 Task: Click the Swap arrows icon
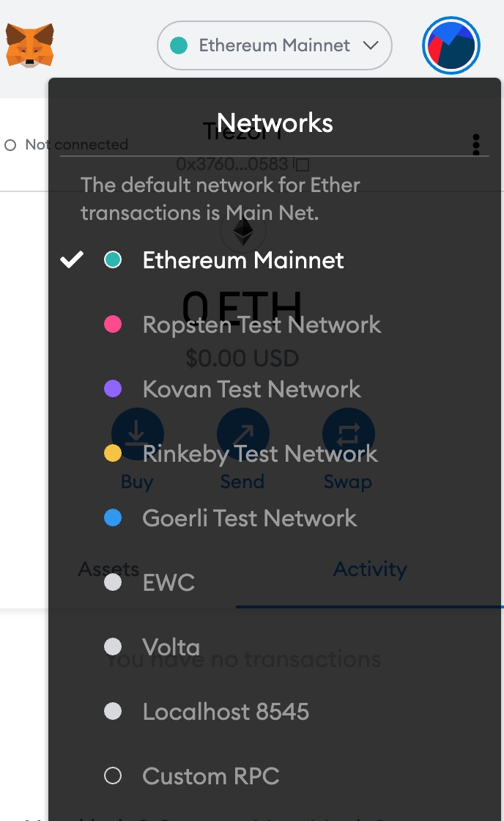(348, 435)
